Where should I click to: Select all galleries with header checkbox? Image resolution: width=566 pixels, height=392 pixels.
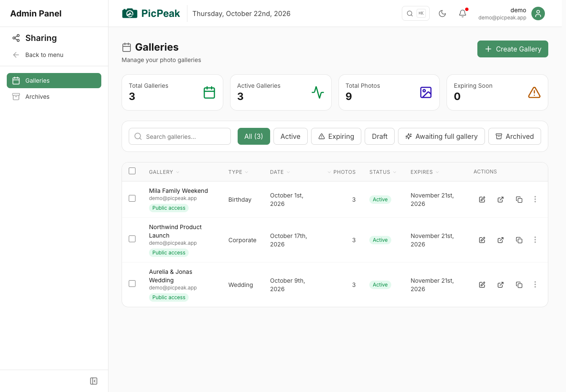(x=132, y=171)
